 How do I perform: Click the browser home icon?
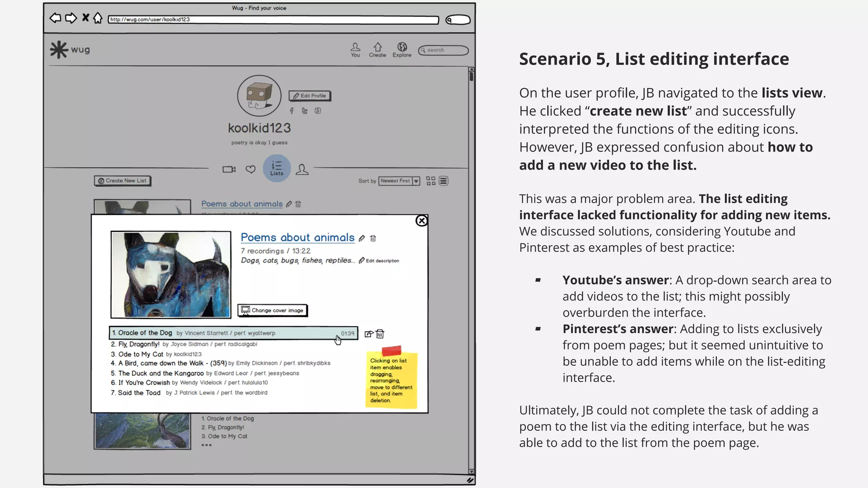98,18
